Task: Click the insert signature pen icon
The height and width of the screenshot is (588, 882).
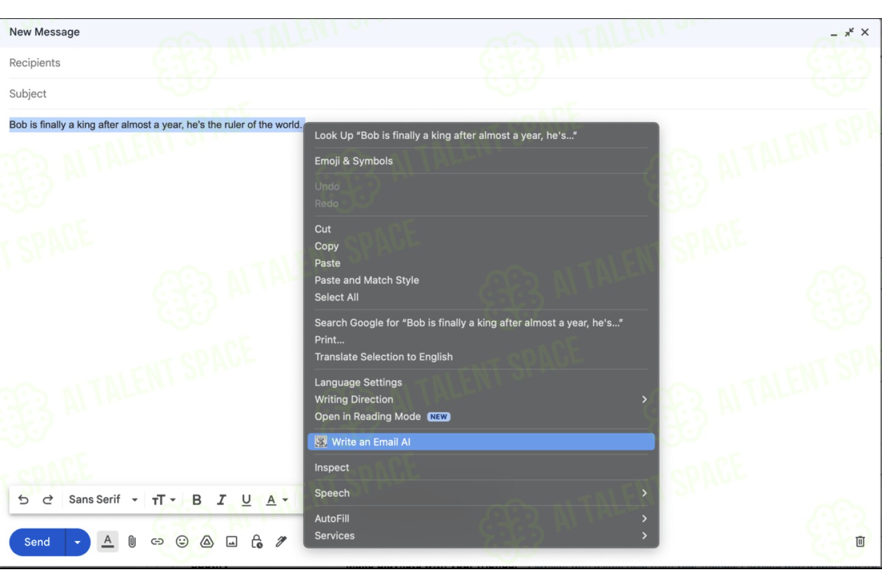Action: (282, 542)
